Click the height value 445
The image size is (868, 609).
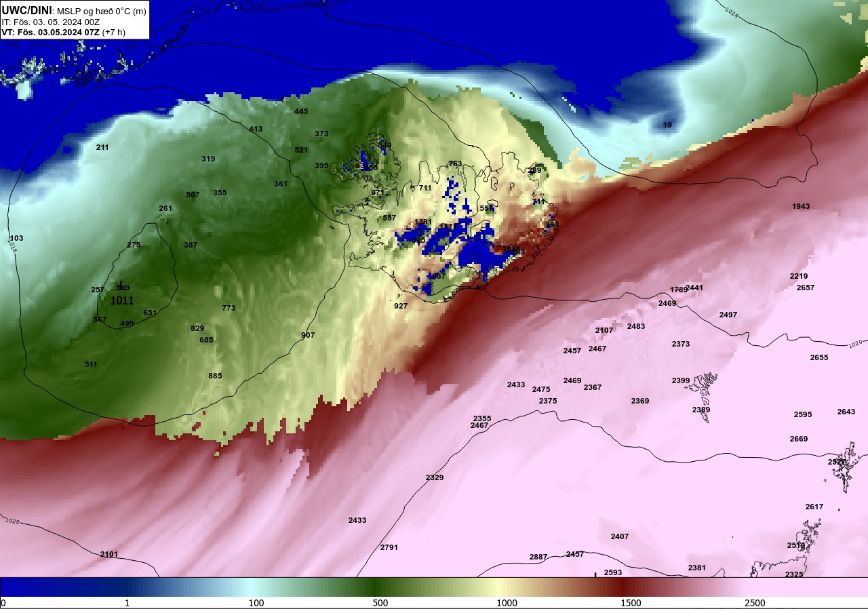click(301, 111)
